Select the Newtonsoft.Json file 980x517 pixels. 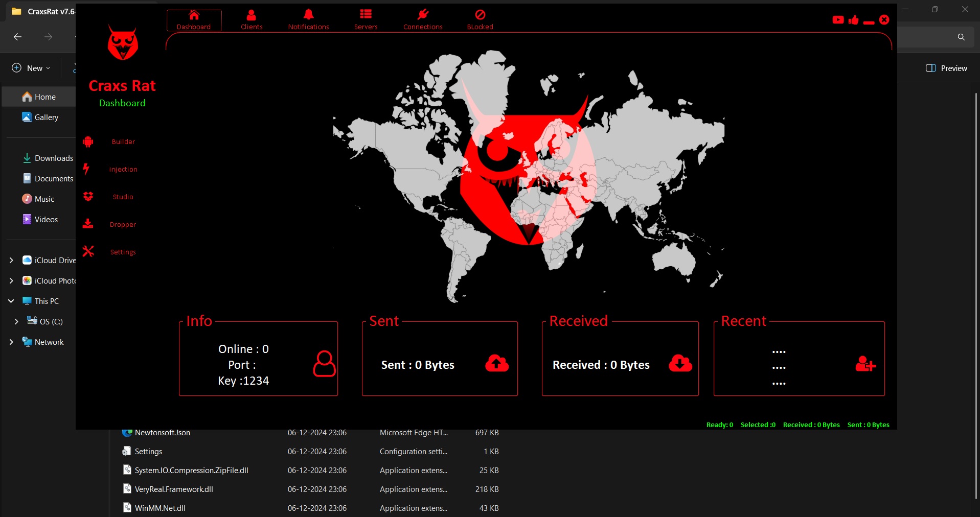tap(310, 432)
